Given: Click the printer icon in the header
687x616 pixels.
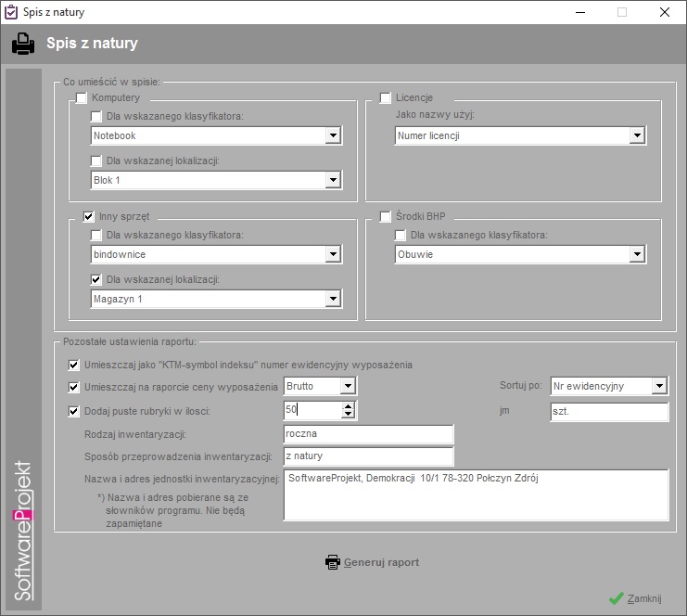Looking at the screenshot, I should point(23,44).
